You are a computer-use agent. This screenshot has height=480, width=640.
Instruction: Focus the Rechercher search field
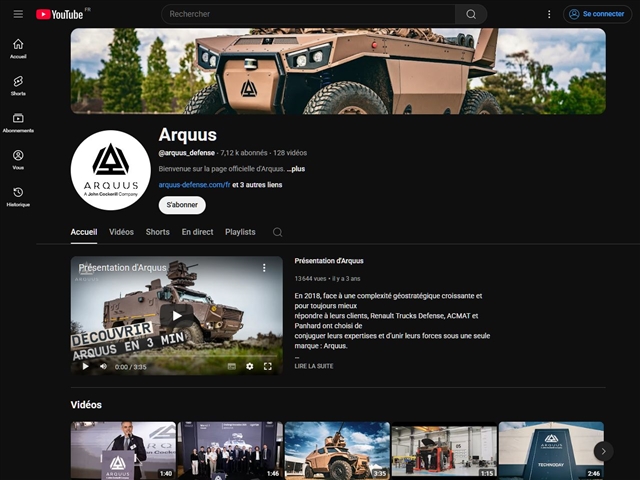pyautogui.click(x=309, y=14)
